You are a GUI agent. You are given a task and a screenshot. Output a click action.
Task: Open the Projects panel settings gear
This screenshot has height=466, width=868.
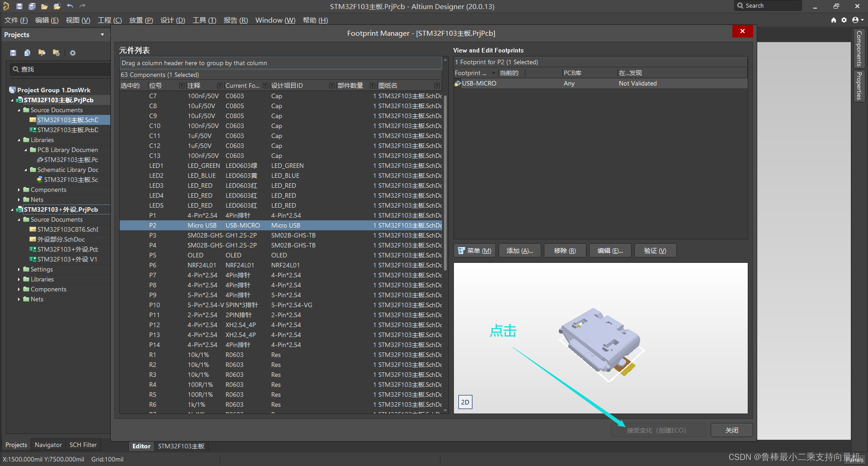click(x=73, y=53)
